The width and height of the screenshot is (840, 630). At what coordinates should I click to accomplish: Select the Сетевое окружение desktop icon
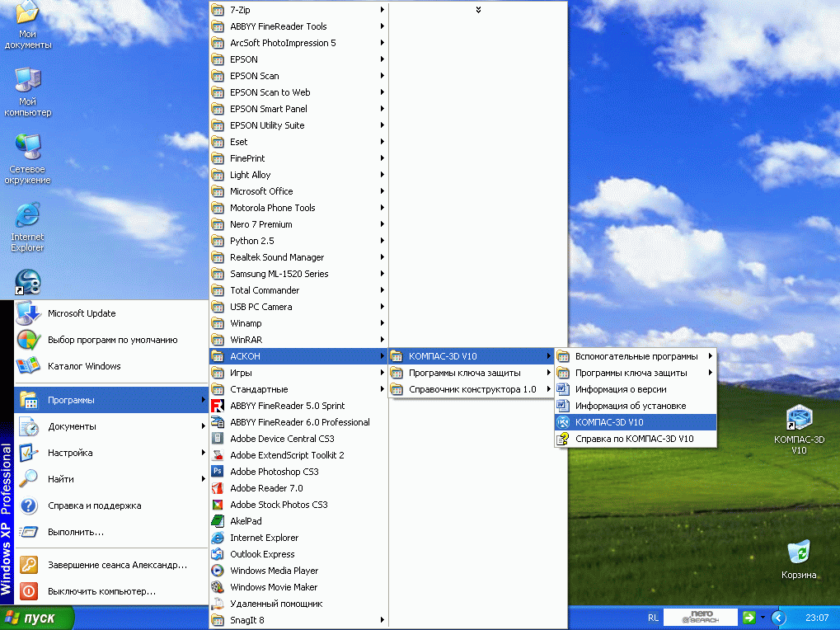28,159
